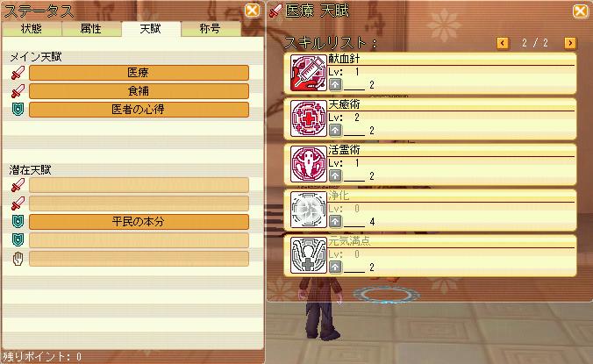The width and height of the screenshot is (593, 364).
Task: Go to previous skill list page
Action: [503, 43]
